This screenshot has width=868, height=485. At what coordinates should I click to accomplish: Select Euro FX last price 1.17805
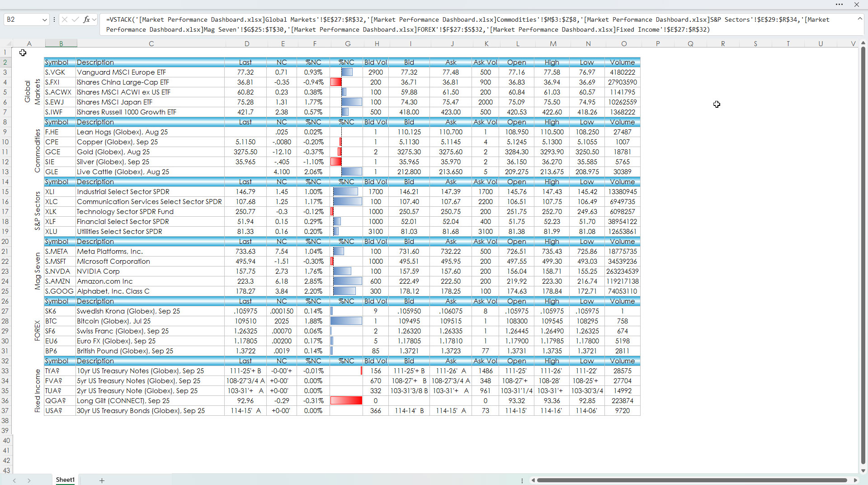coord(245,341)
